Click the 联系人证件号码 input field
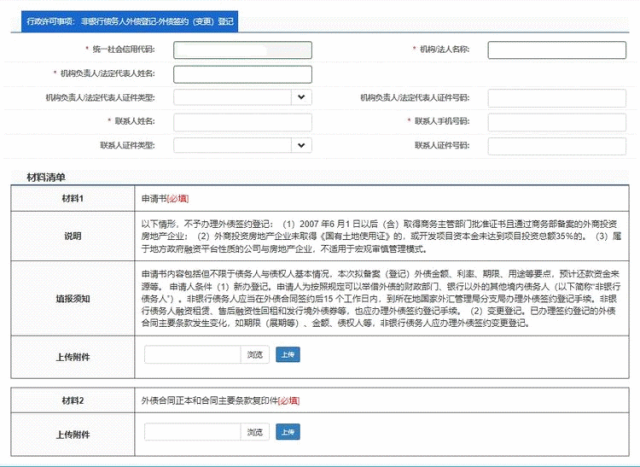This screenshot has height=467, width=640. point(557,146)
